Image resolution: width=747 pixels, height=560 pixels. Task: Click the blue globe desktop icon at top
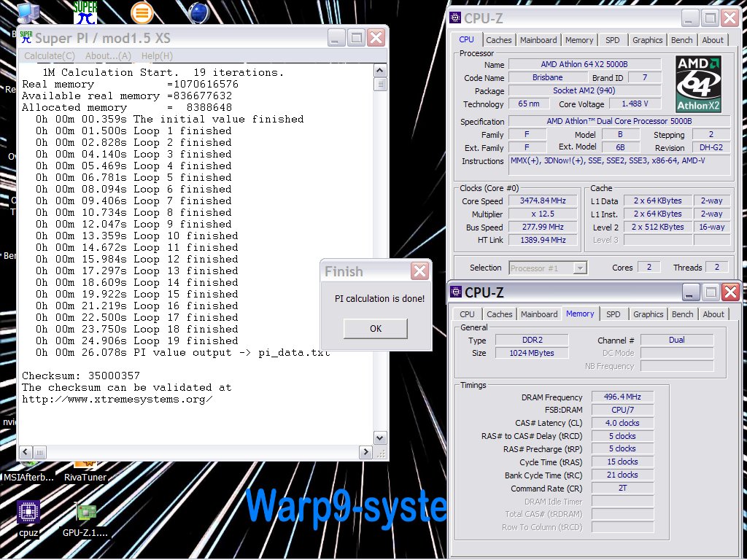(x=199, y=12)
